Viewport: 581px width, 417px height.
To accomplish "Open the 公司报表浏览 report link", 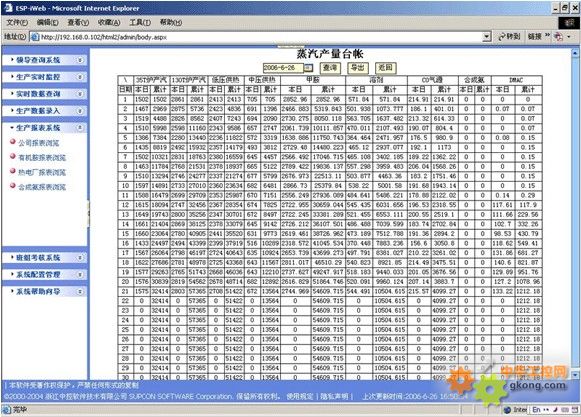I will click(x=39, y=143).
